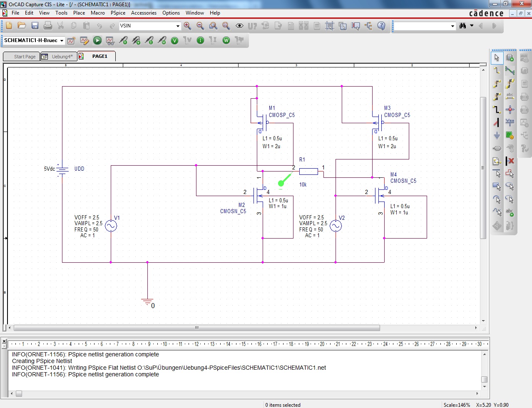
Task: Open the VSIN part dropdown
Action: (178, 26)
